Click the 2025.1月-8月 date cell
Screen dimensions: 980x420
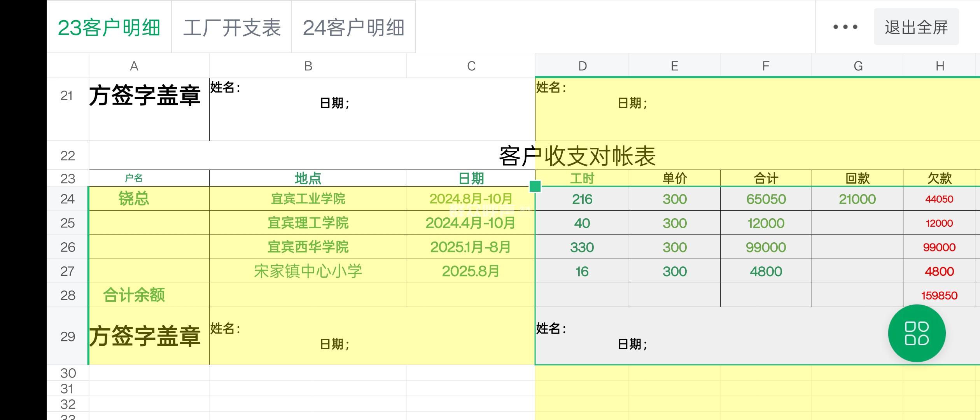(471, 247)
